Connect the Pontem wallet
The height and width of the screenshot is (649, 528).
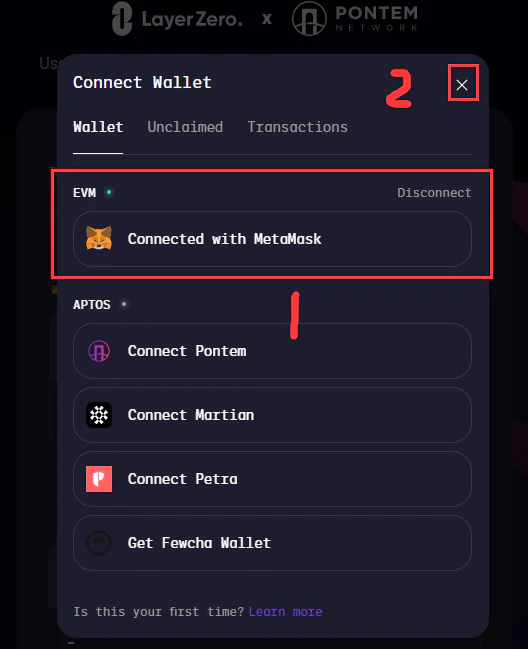272,351
